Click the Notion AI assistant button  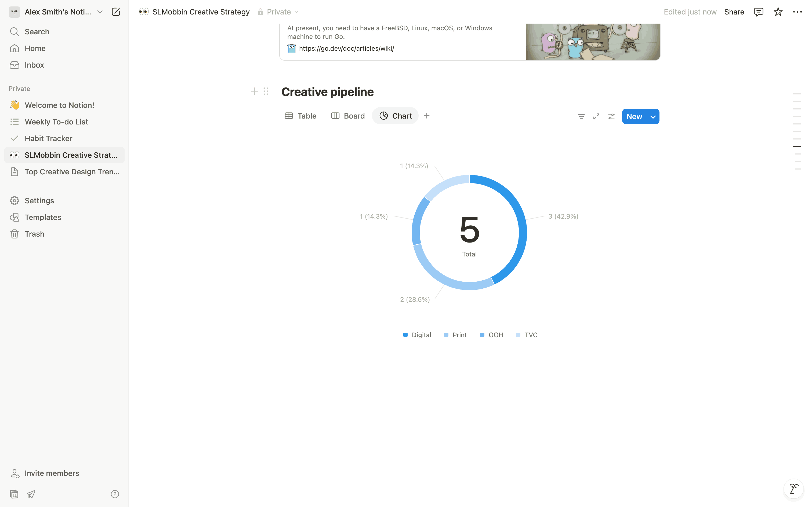pos(793,488)
